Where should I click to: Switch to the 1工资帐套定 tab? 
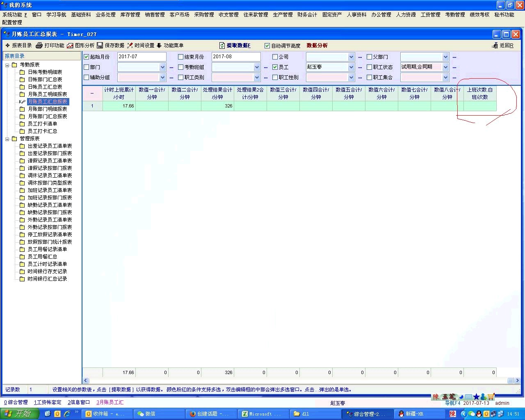(48, 402)
